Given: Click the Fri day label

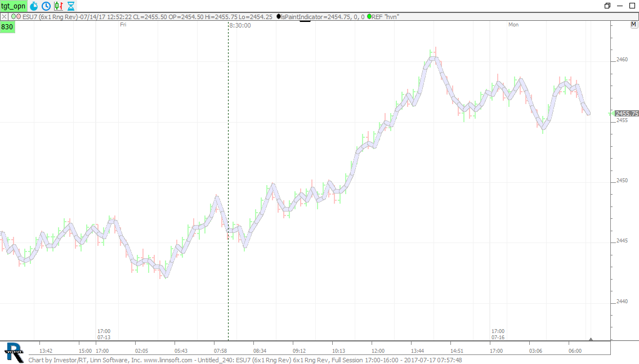Looking at the screenshot, I should coord(123,25).
